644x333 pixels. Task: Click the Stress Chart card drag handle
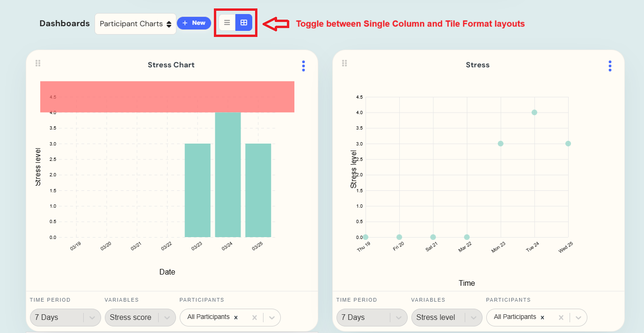38,63
